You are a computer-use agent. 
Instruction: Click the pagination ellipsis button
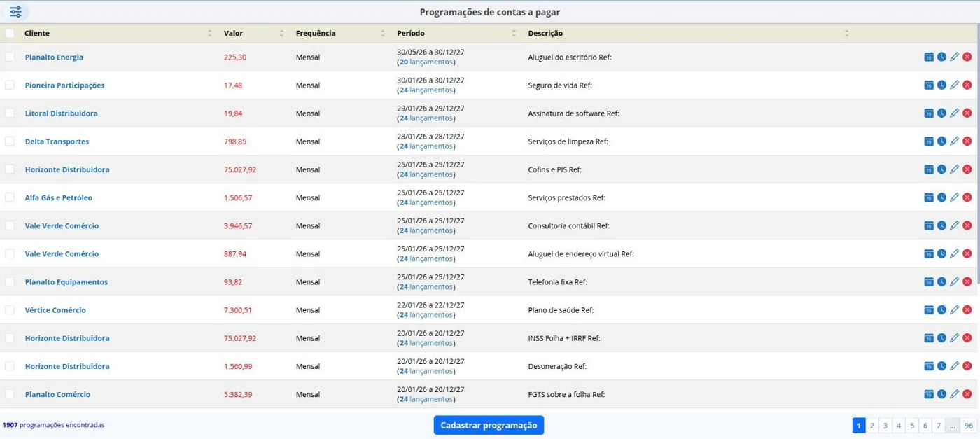[x=953, y=425]
